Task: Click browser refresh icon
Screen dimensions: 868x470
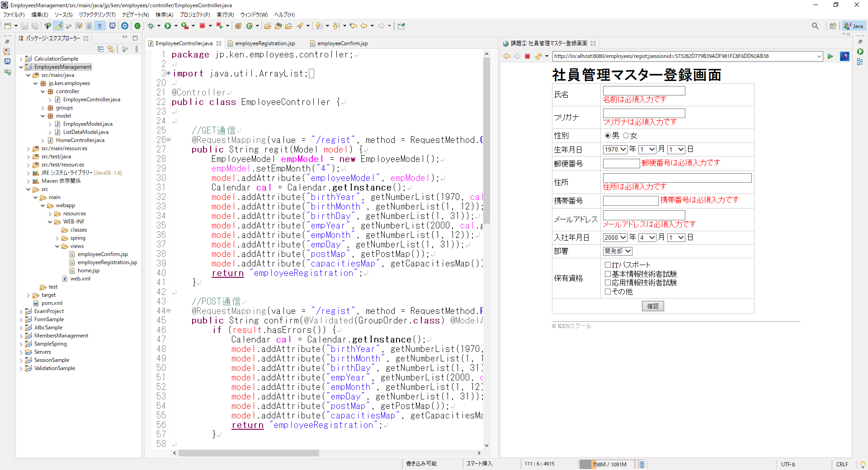Action: point(538,56)
